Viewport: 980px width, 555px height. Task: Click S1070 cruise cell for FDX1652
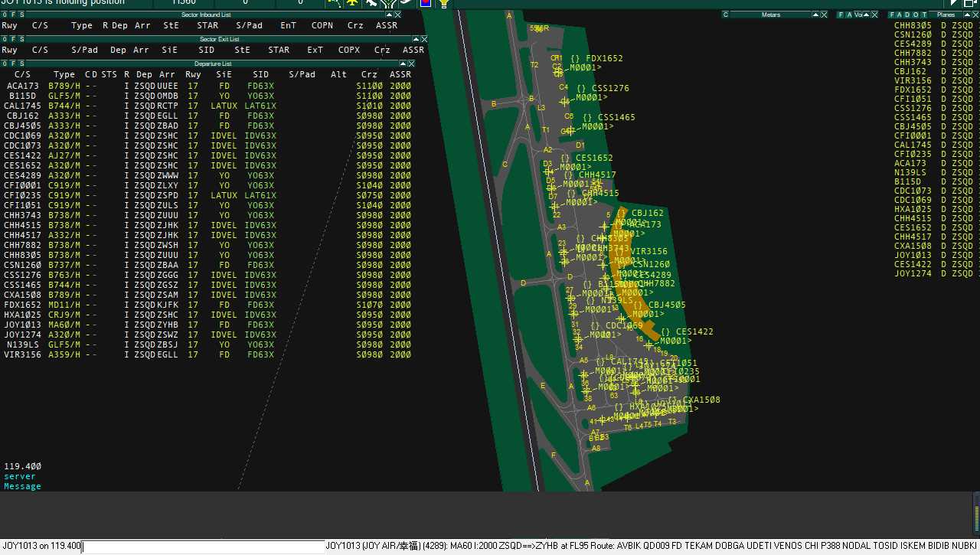369,305
